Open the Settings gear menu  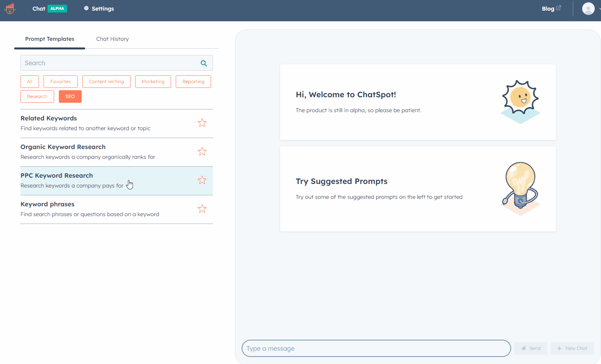[99, 9]
